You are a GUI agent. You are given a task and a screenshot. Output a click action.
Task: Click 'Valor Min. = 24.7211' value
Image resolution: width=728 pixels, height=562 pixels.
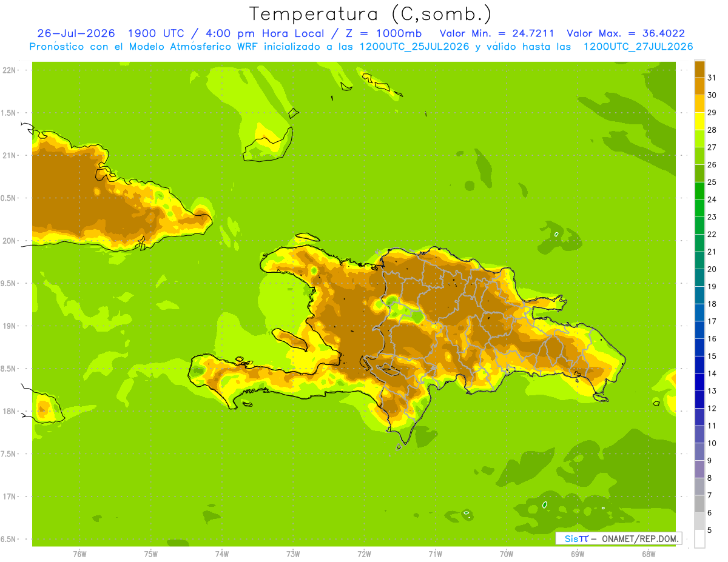(496, 33)
